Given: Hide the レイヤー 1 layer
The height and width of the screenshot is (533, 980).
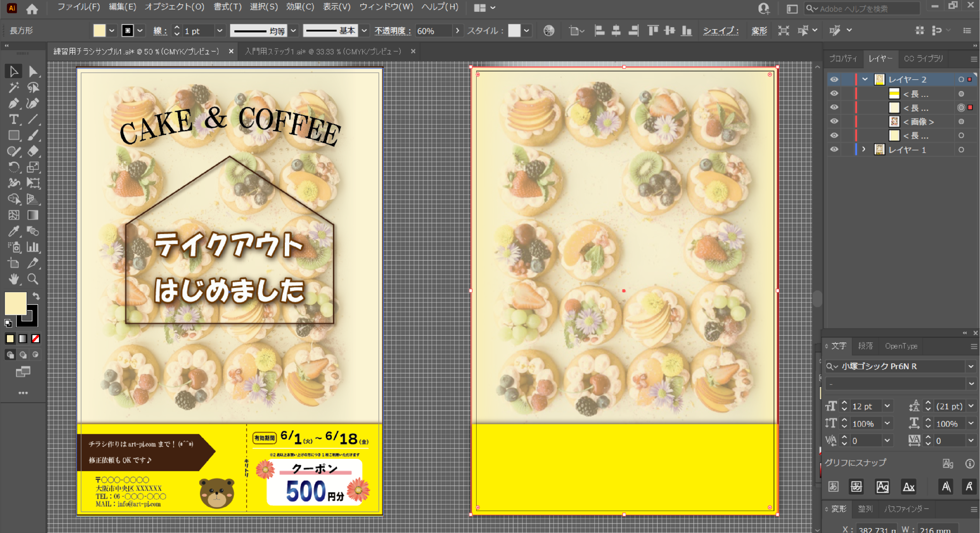Looking at the screenshot, I should pos(834,150).
